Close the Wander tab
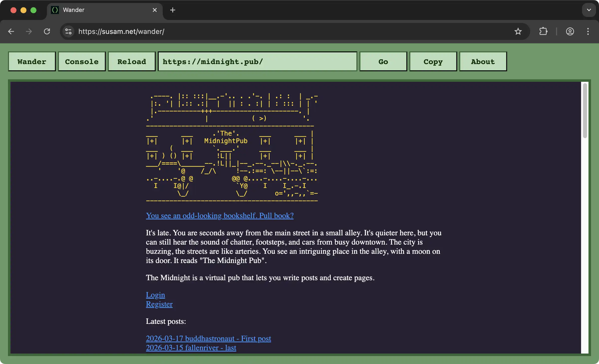 click(155, 10)
